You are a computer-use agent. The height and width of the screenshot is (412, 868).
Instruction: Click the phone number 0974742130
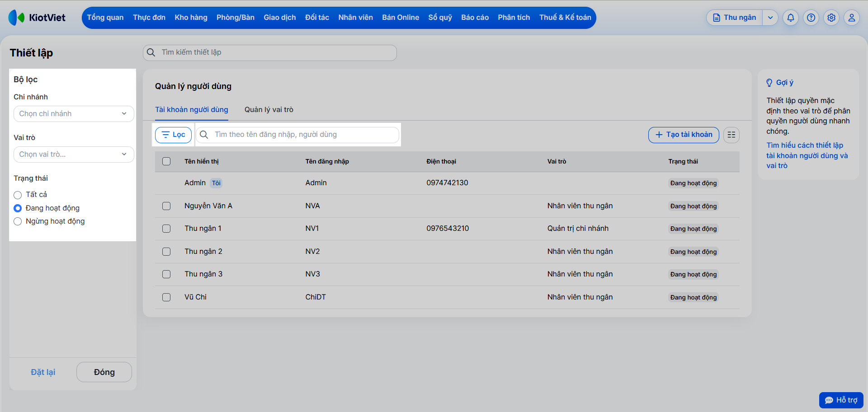pos(447,183)
